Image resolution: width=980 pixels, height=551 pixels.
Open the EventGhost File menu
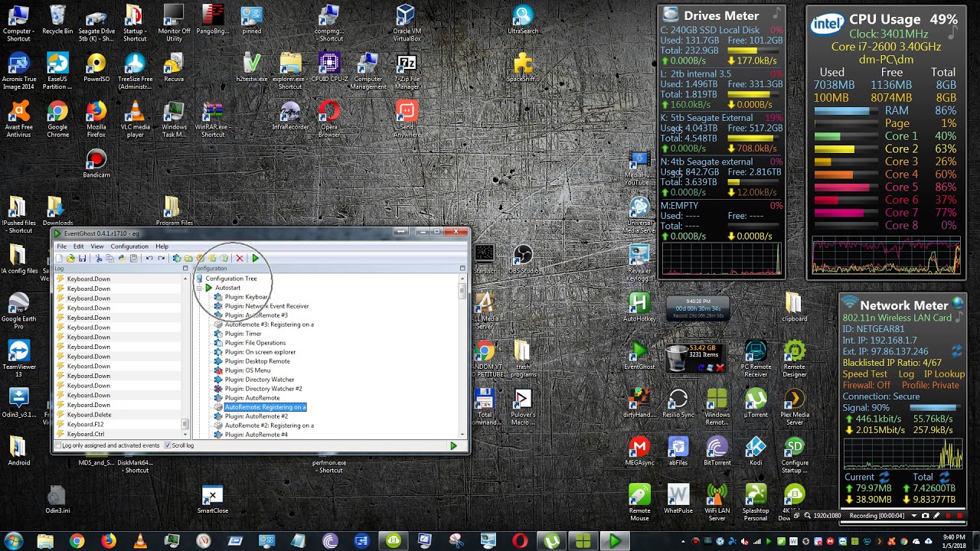[x=61, y=246]
